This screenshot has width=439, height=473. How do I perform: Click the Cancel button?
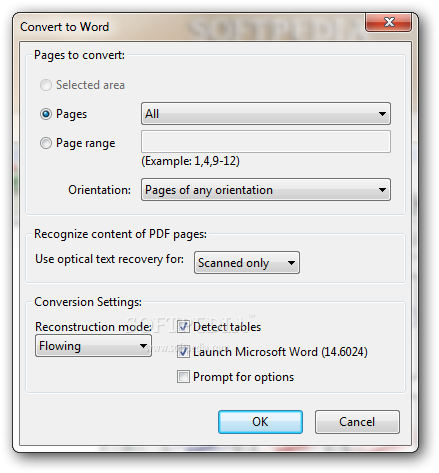point(357,422)
